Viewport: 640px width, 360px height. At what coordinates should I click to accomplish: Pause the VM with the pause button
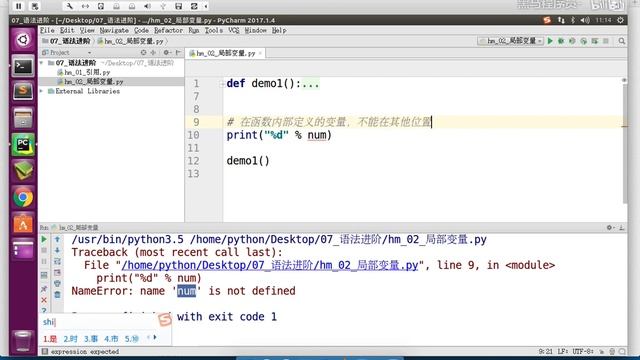pos(18,6)
